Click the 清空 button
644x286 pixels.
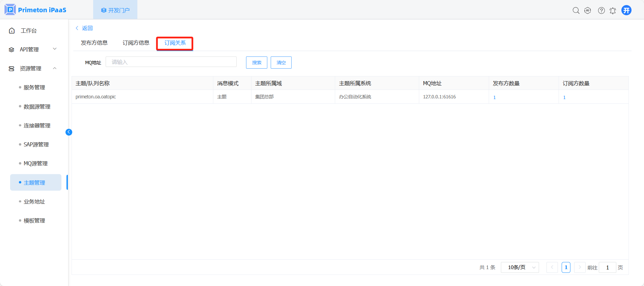click(281, 63)
